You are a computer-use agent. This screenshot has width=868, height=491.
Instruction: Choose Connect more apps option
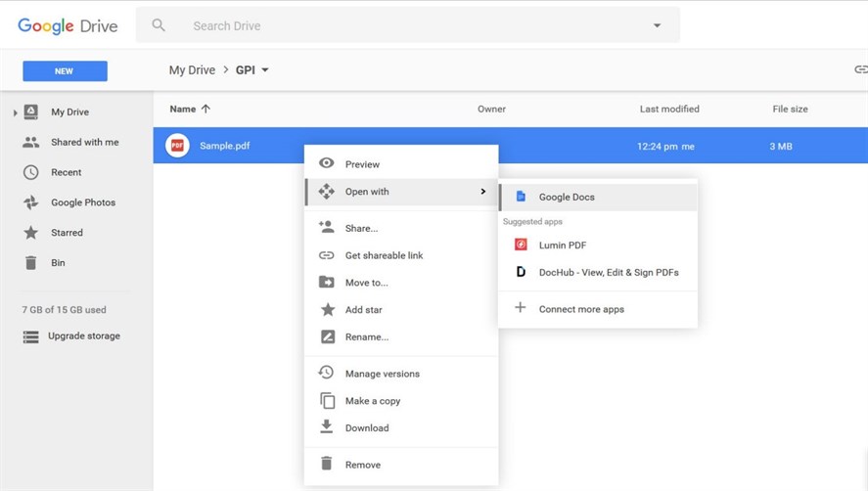(x=581, y=309)
